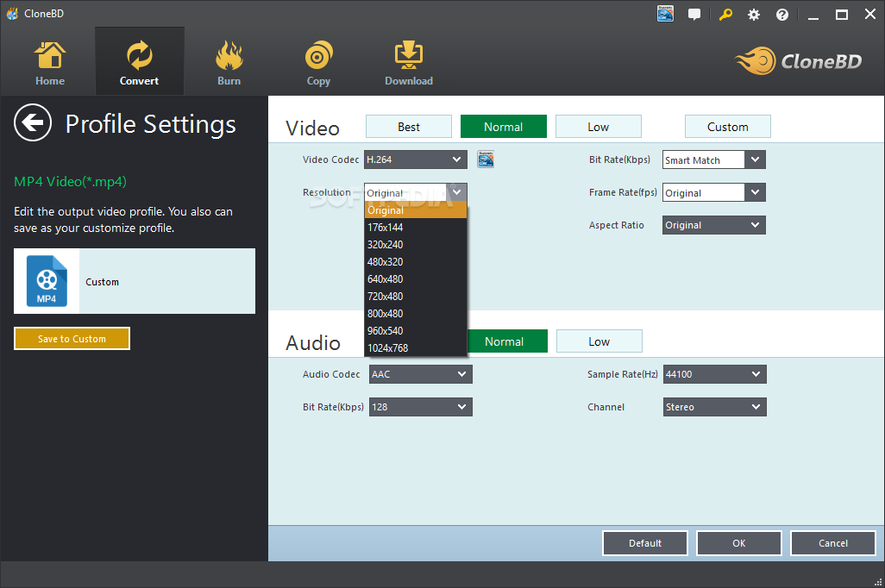
Task: Open the audio Bit Rate 128 dropdown
Action: (x=420, y=407)
